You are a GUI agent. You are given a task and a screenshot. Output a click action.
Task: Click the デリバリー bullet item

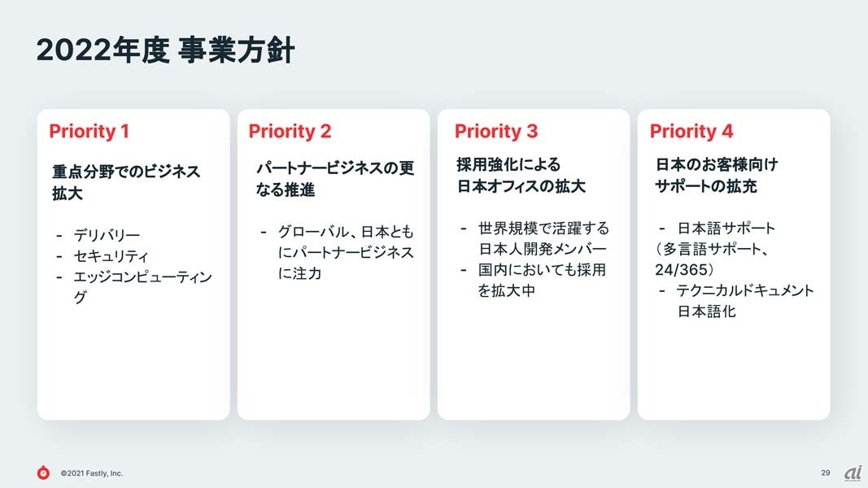107,236
